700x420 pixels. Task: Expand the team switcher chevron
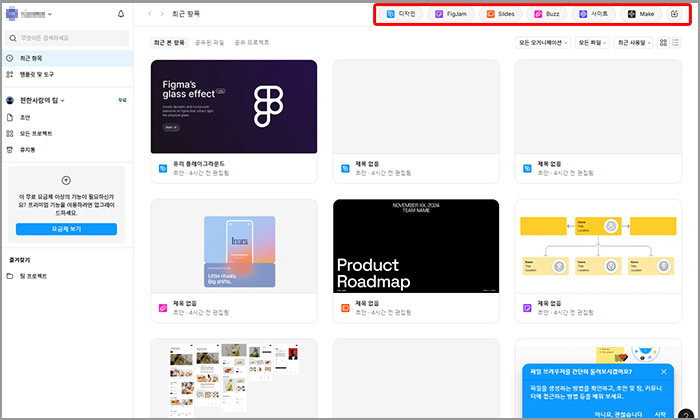(62, 100)
